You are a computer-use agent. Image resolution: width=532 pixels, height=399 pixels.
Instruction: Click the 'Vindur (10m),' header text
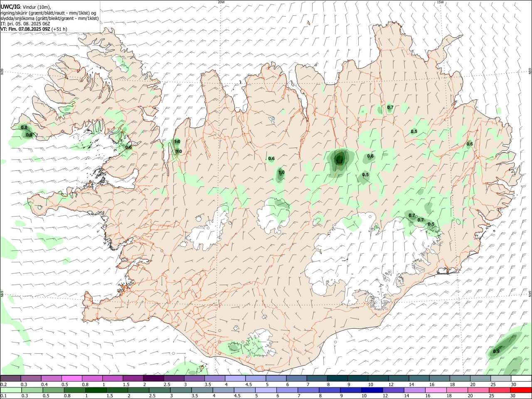[37, 7]
